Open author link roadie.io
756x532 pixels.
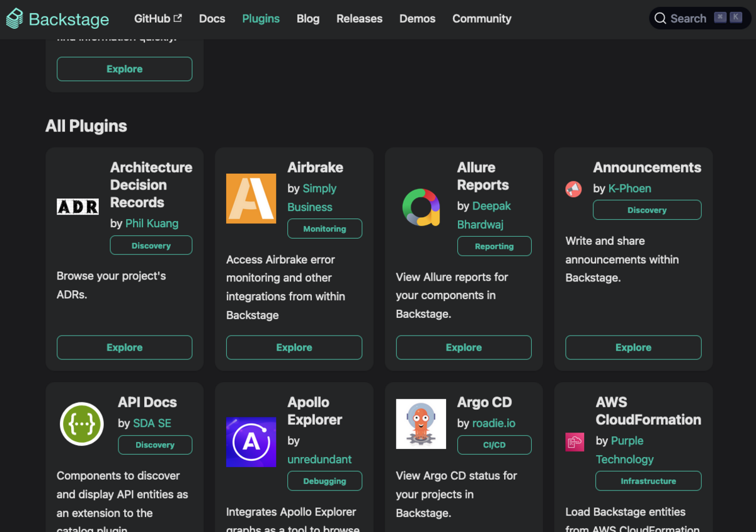(x=494, y=423)
